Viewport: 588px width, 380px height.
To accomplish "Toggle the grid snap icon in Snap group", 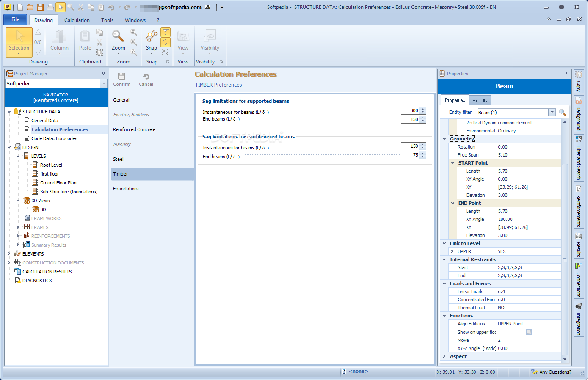I will tap(166, 52).
